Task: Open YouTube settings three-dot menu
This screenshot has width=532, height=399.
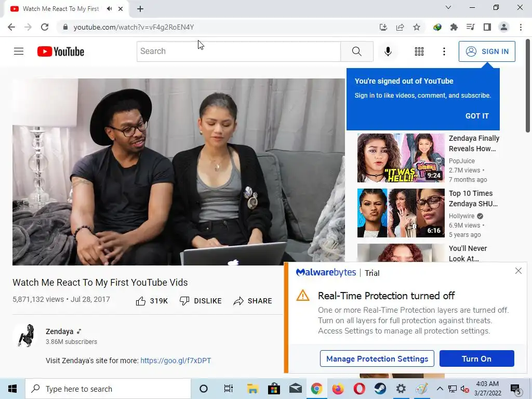Action: pyautogui.click(x=444, y=51)
